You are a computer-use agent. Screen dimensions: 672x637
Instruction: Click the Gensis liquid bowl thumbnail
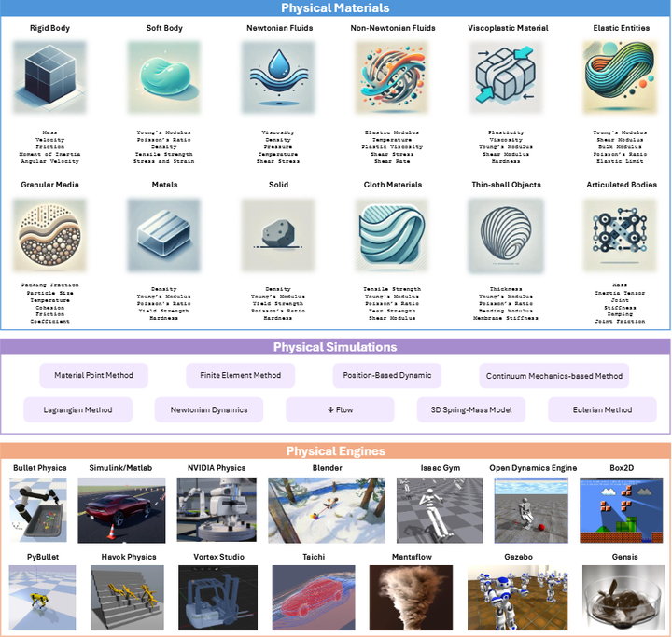[624, 598]
